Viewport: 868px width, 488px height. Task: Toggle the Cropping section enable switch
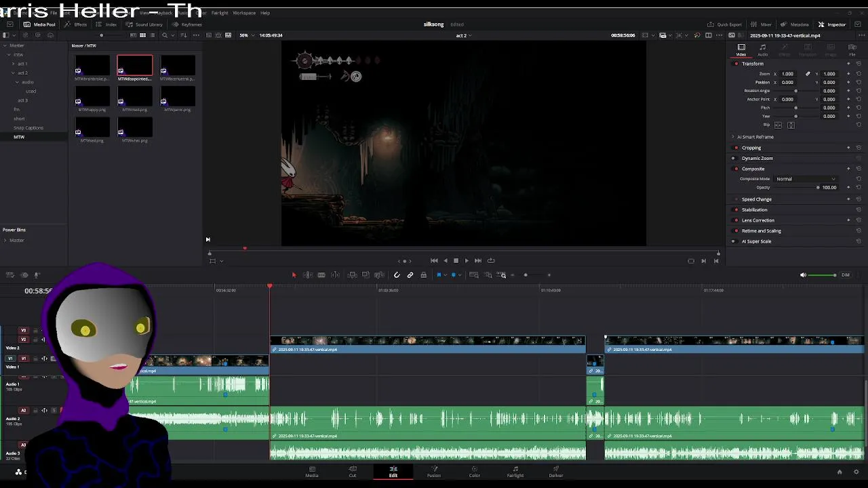[736, 148]
